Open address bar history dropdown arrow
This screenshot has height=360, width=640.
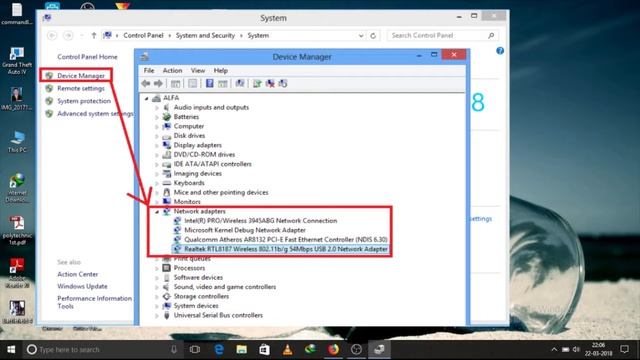click(x=361, y=36)
